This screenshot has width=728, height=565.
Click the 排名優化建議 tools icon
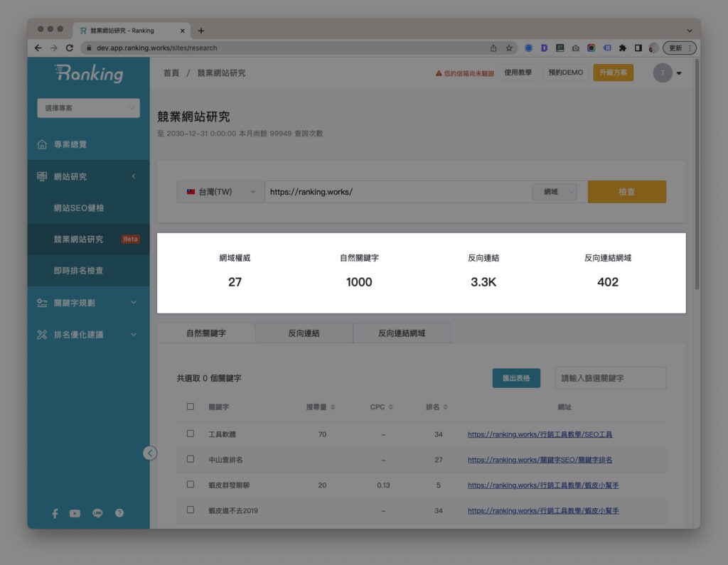pyautogui.click(x=42, y=334)
